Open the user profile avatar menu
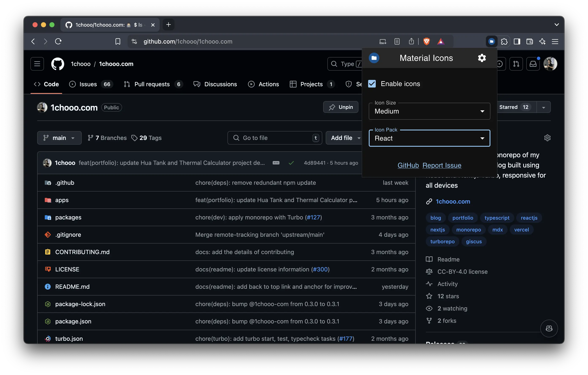The image size is (588, 375). [550, 64]
